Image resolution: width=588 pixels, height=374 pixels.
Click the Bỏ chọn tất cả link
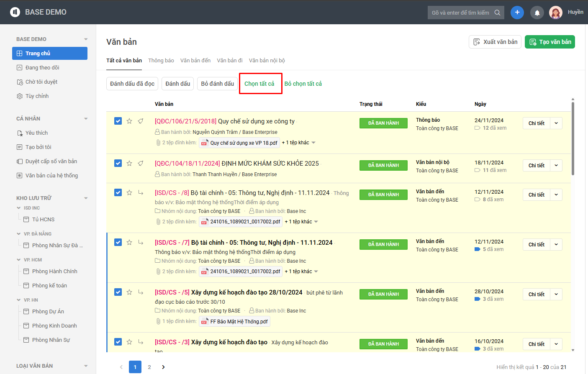[303, 84]
